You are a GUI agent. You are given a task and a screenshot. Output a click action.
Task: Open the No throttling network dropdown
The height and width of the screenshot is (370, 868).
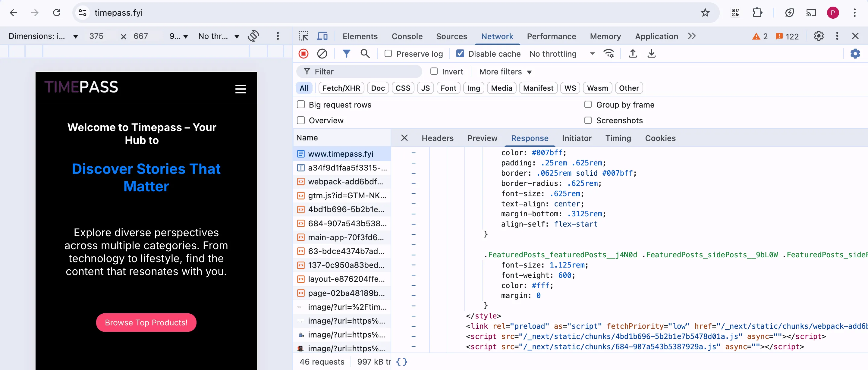tap(562, 54)
